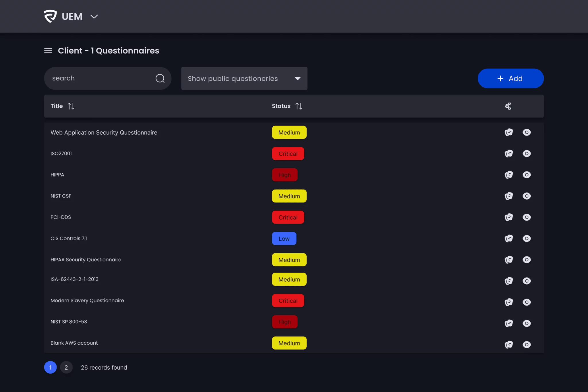
Task: View the Web Application Security Questionnaire eye icon
Action: click(527, 132)
